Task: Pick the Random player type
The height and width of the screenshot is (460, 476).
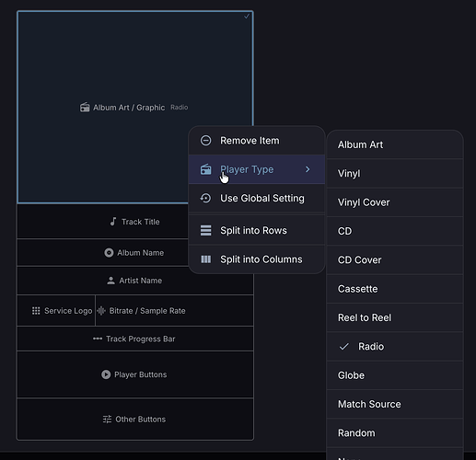Action: click(x=395, y=432)
